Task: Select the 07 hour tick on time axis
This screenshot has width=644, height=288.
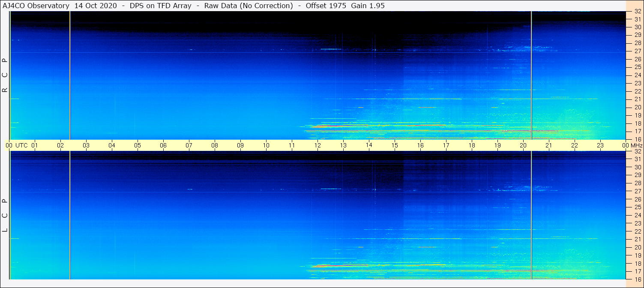Action: click(x=189, y=145)
